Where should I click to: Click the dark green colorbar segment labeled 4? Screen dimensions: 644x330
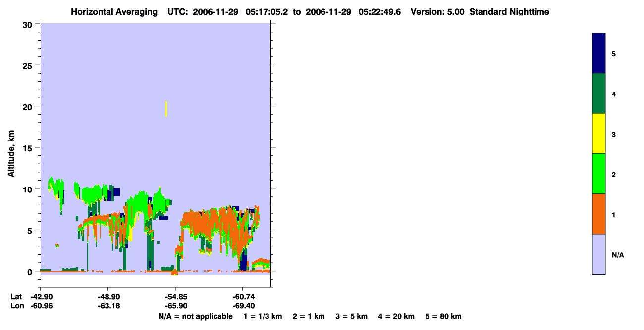click(598, 94)
